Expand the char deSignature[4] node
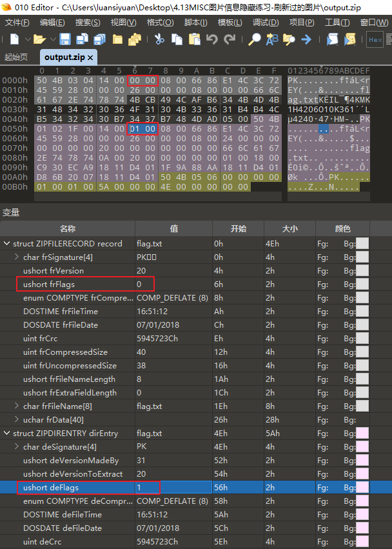 coord(17,447)
